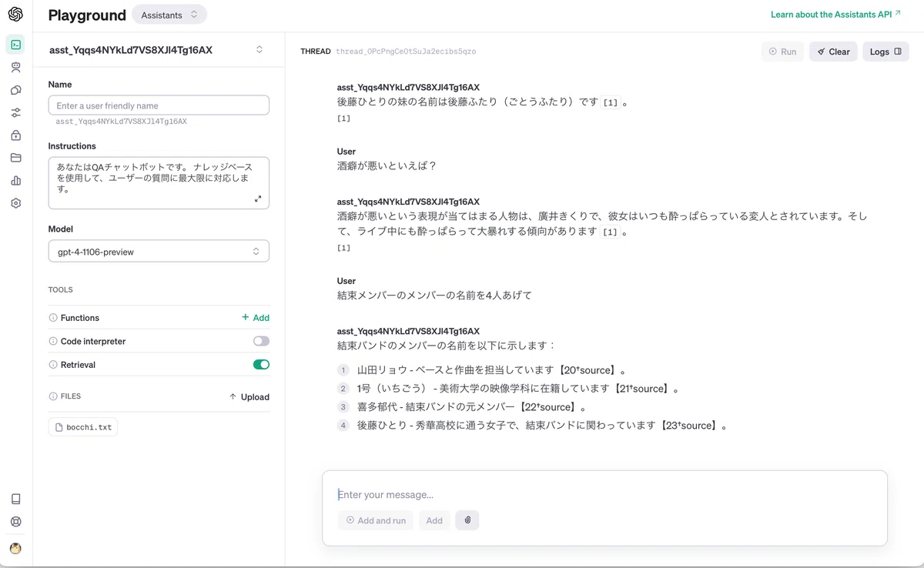Open the assistant selector chevron
This screenshot has width=924, height=568.
click(x=259, y=49)
